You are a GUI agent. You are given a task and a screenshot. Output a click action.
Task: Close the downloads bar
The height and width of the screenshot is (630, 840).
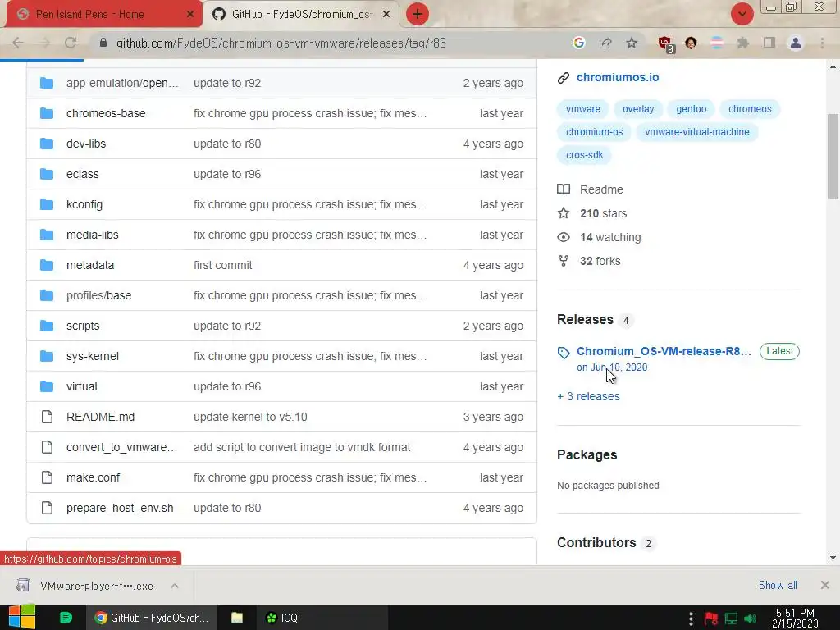(x=824, y=585)
